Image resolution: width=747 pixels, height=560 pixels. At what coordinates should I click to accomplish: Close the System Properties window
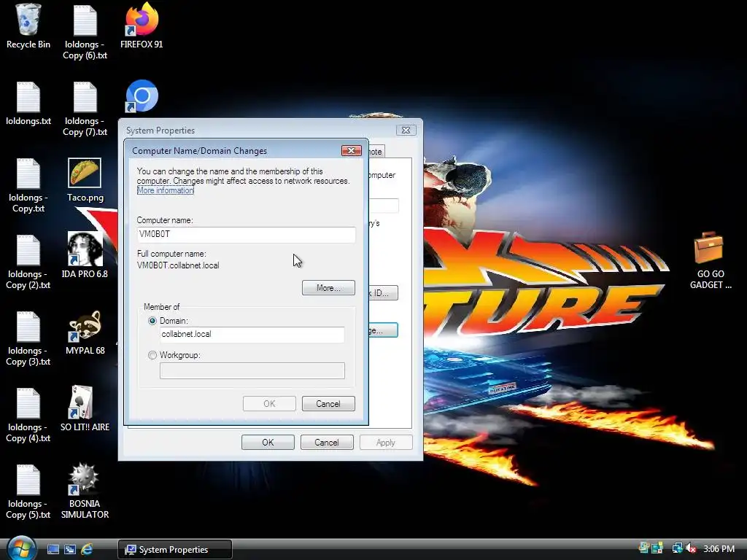pos(406,130)
